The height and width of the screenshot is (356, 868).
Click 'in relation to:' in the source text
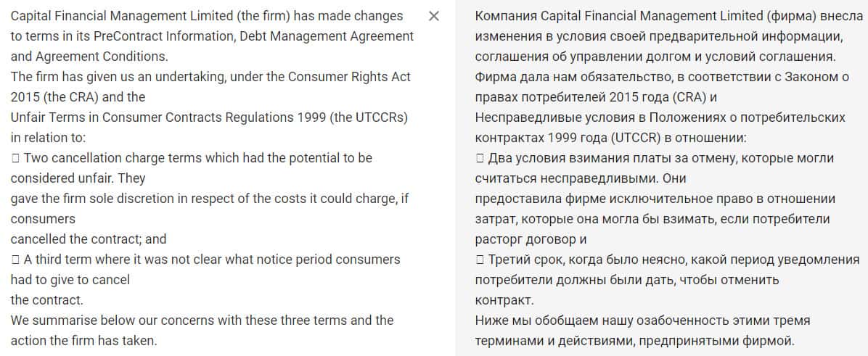click(x=48, y=138)
